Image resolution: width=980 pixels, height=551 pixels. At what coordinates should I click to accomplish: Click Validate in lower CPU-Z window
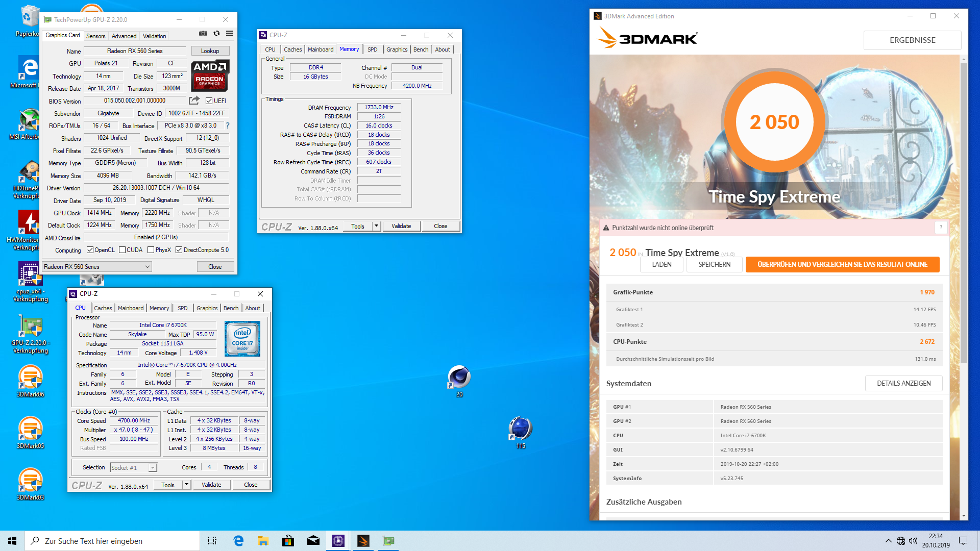click(x=211, y=485)
